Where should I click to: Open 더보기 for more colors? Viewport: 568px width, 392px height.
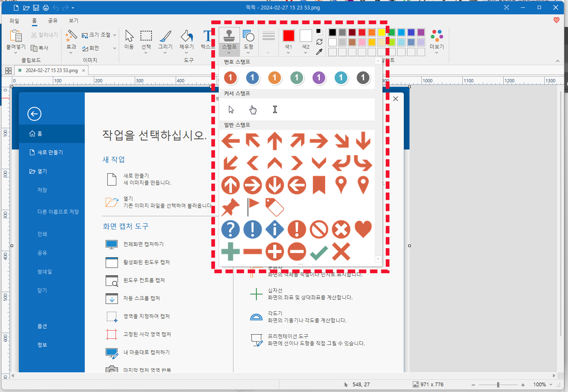437,41
